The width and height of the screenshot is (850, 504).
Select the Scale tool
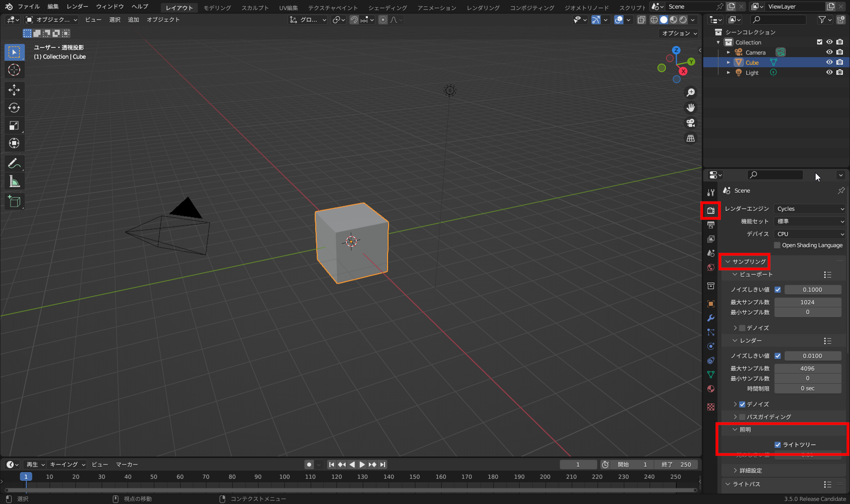click(x=14, y=125)
